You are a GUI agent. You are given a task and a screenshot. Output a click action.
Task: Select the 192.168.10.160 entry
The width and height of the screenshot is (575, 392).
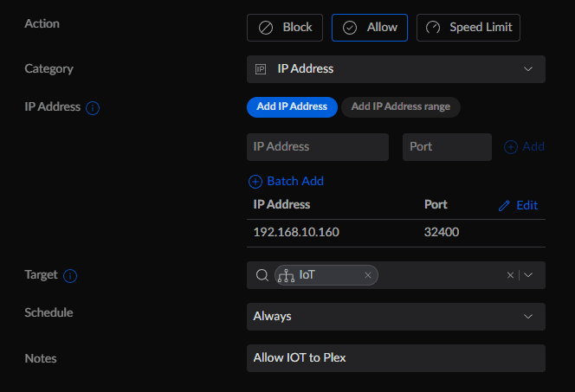pos(296,232)
